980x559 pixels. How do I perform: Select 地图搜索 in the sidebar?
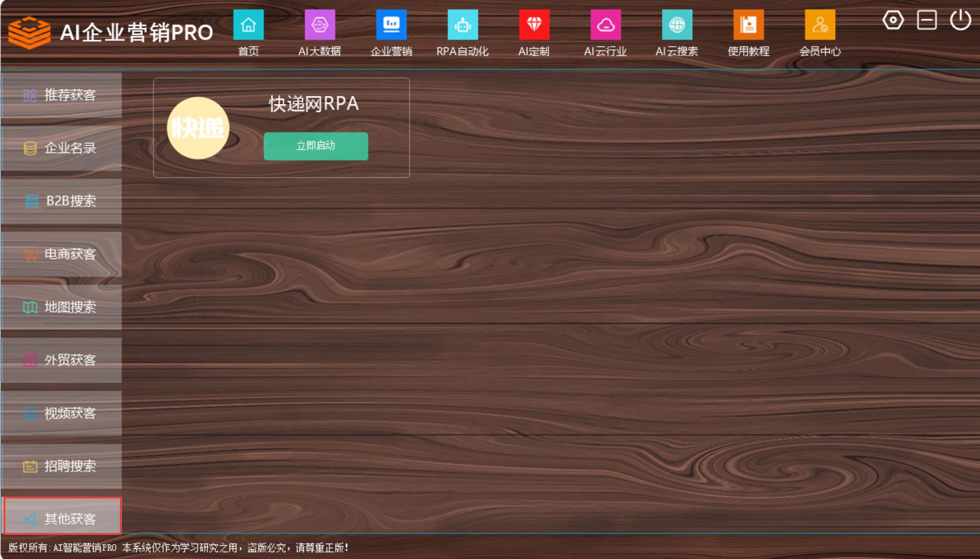[62, 307]
